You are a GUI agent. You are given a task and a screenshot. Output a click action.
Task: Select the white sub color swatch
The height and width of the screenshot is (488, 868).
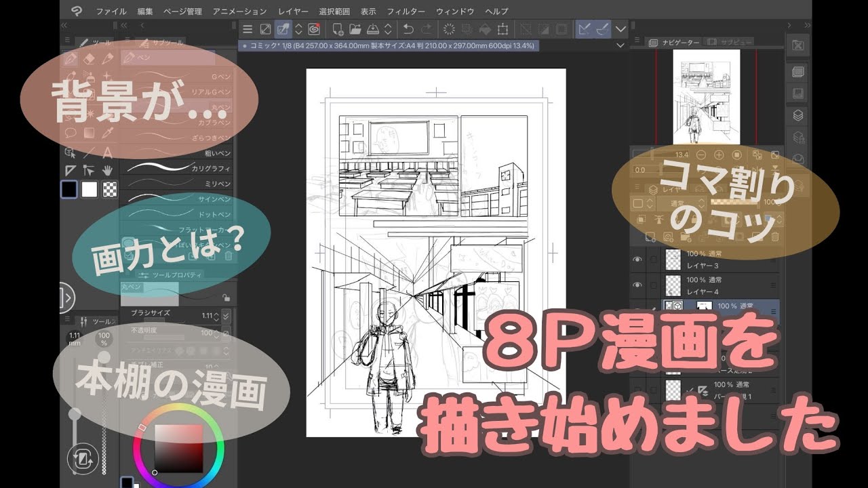tap(90, 189)
